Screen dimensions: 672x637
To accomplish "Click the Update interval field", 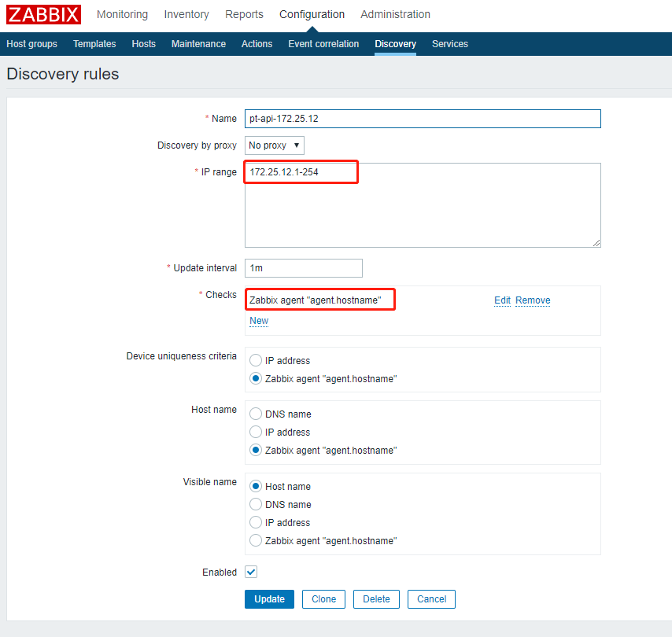I will pyautogui.click(x=304, y=267).
